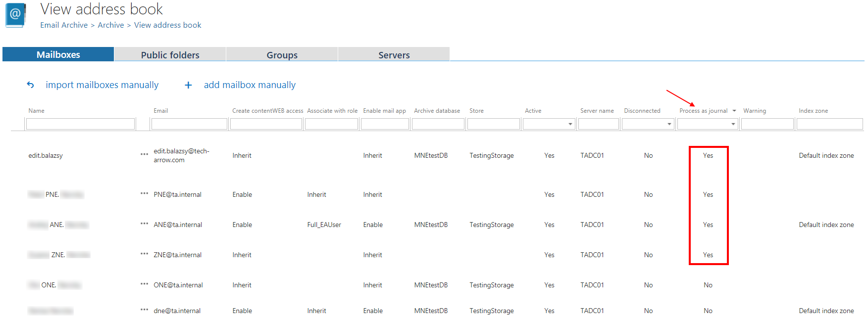Open the ellipsis menu for dne@ta.internal
Screen dimensions: 868x320
tap(144, 310)
